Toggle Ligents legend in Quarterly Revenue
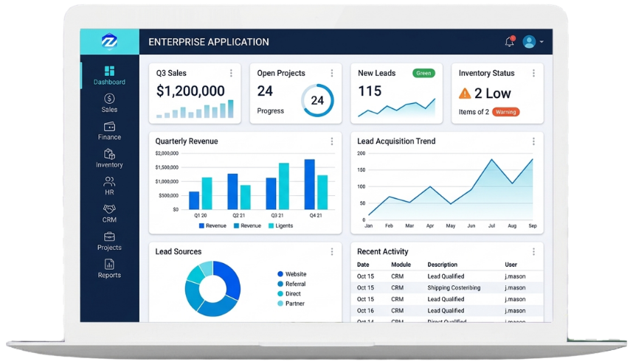633x364 pixels. (281, 225)
